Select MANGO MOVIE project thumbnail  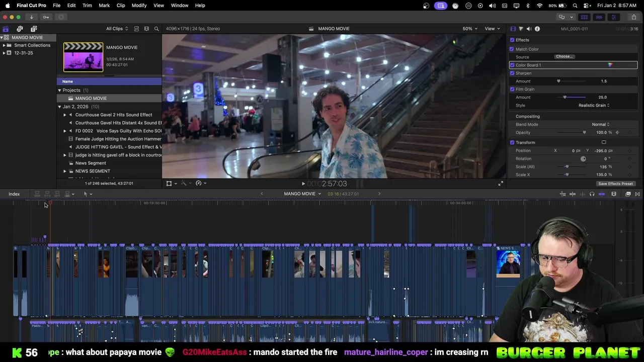pyautogui.click(x=83, y=57)
